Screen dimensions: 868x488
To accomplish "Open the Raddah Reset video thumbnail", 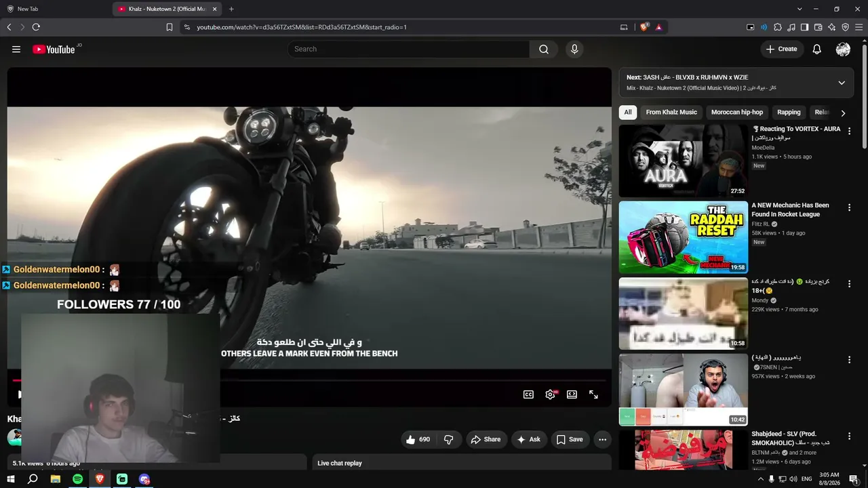I will click(684, 237).
